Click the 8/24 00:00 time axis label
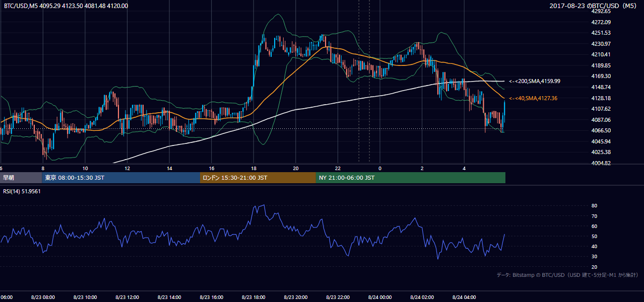The image size is (644, 302). coord(380,297)
